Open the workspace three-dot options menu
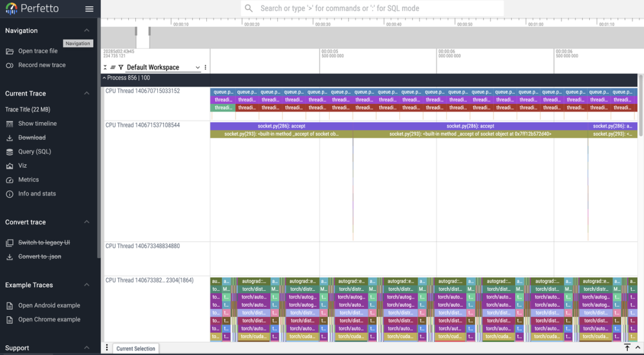This screenshot has height=355, width=644. (205, 67)
